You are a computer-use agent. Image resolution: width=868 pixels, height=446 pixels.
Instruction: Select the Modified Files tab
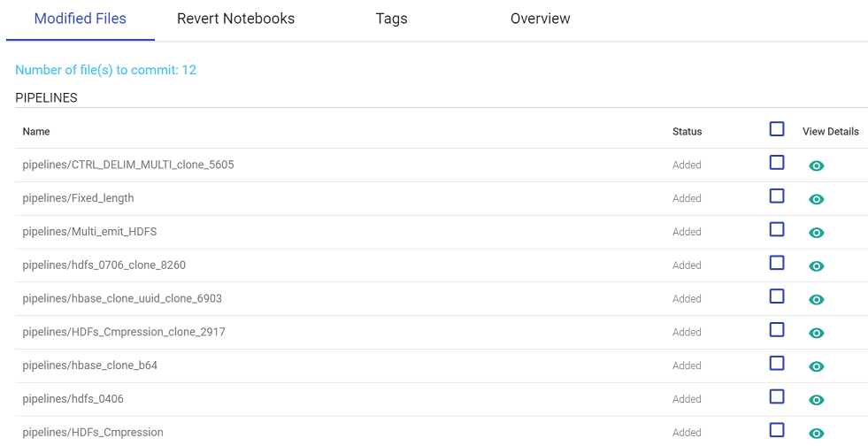[81, 19]
